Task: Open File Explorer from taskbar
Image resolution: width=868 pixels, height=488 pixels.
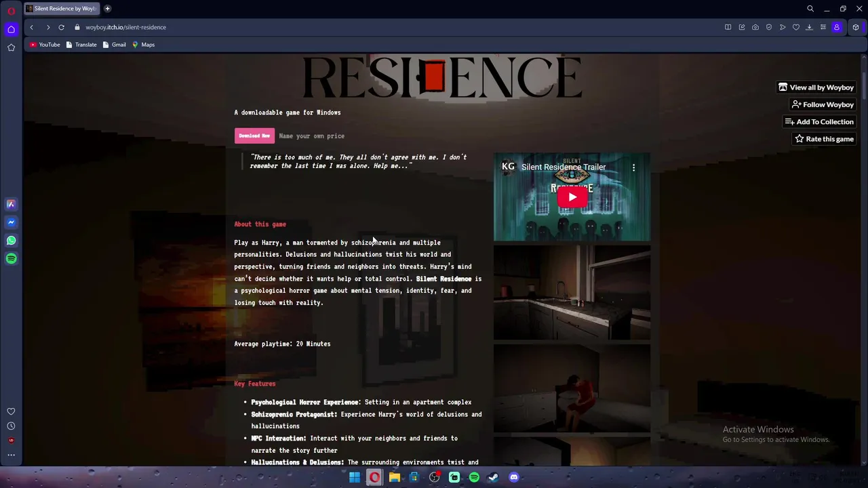Action: (394, 477)
